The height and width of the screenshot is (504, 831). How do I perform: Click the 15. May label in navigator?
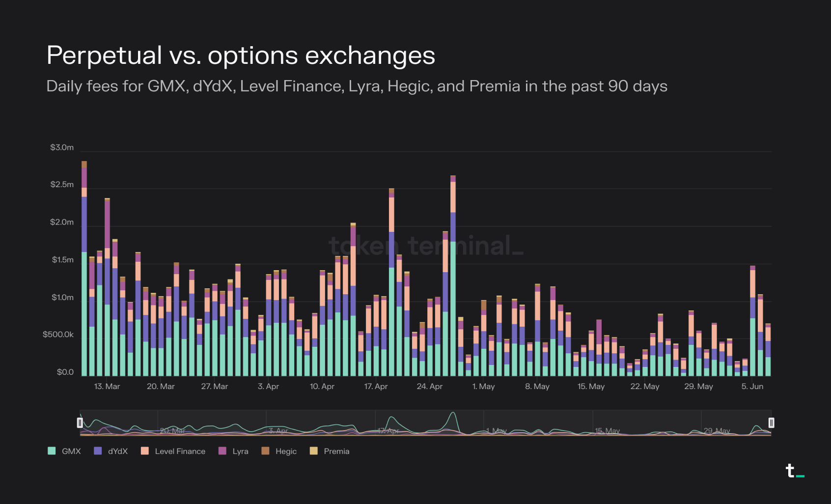[x=608, y=431]
